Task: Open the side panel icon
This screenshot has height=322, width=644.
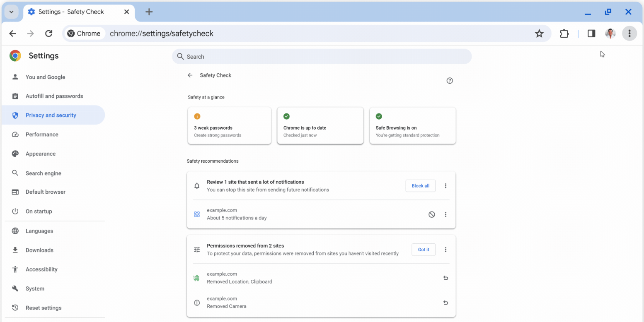Action: [x=591, y=34]
